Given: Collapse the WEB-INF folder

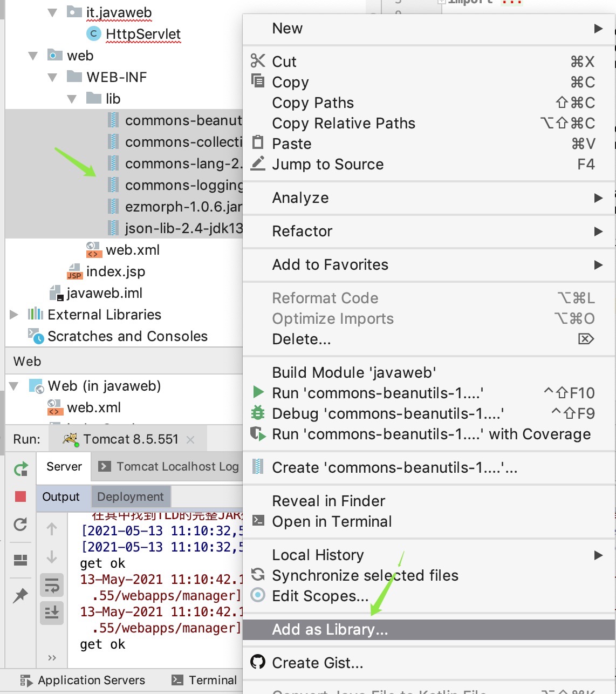Looking at the screenshot, I should click(x=52, y=78).
